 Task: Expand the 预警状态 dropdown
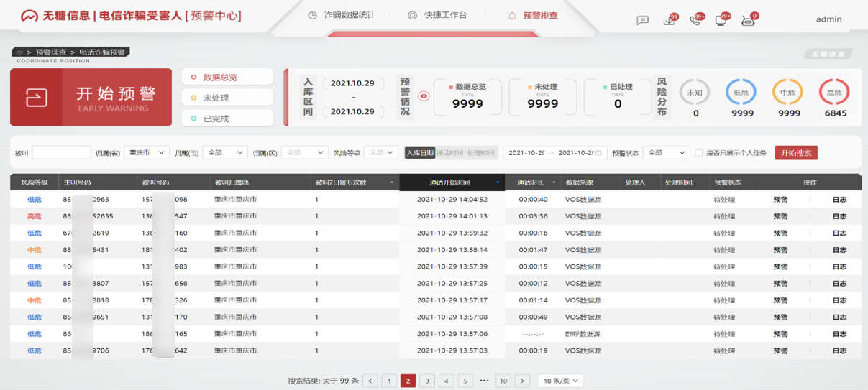tap(666, 153)
